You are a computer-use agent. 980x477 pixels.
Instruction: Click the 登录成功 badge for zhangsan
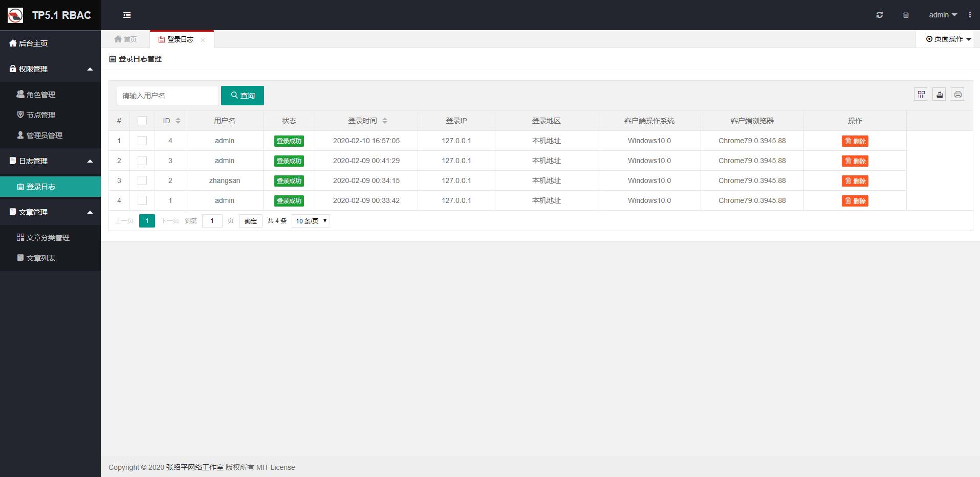coord(289,181)
